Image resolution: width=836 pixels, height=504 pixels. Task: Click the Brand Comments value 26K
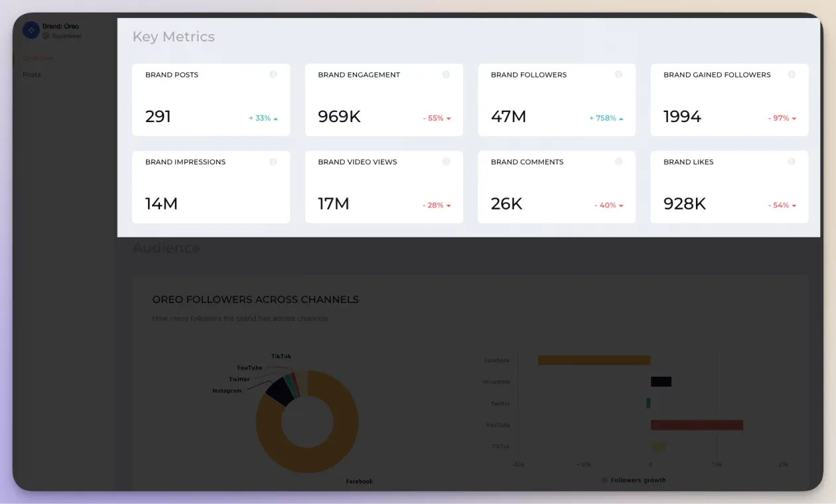pyautogui.click(x=506, y=204)
